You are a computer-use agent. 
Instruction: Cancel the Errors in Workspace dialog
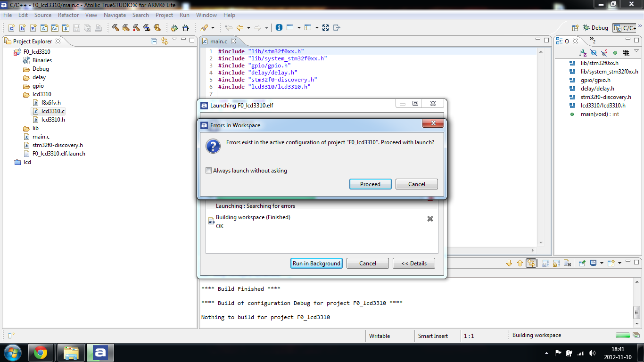(417, 184)
